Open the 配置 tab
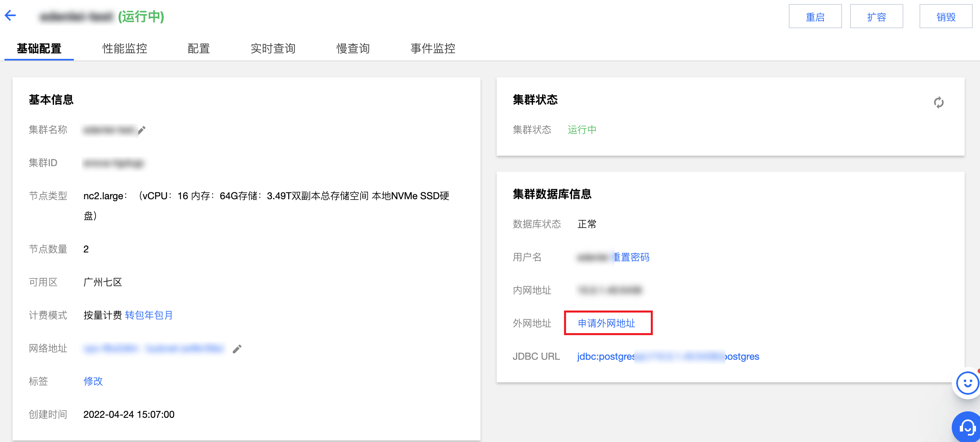Image resolution: width=980 pixels, height=442 pixels. coord(199,48)
